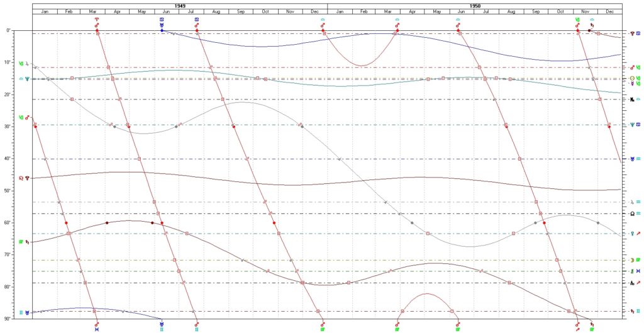Select the Moon glyph in the right legend
Viewport: 644px width, 335px height.
(x=632, y=260)
